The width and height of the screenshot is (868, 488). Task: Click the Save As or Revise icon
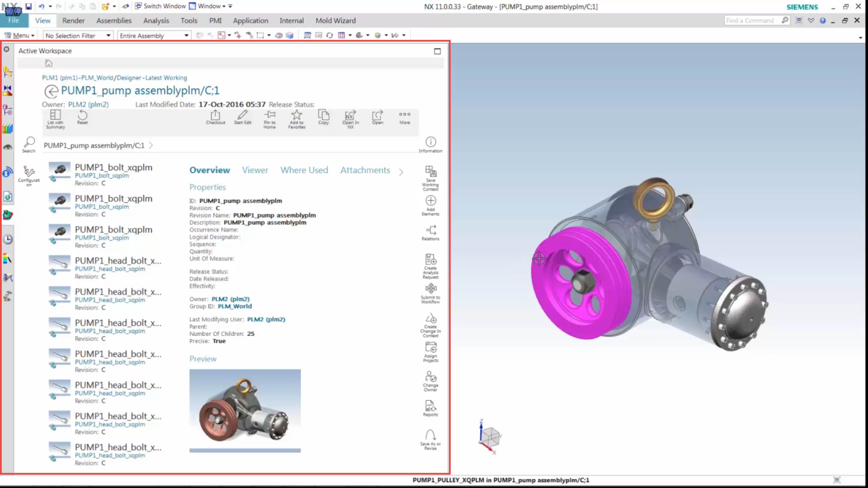tap(430, 439)
